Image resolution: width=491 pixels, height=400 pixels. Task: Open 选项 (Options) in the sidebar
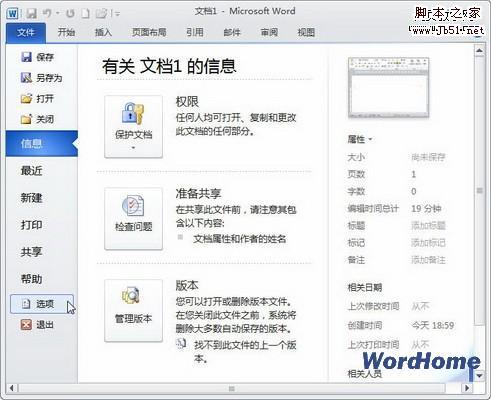[42, 304]
